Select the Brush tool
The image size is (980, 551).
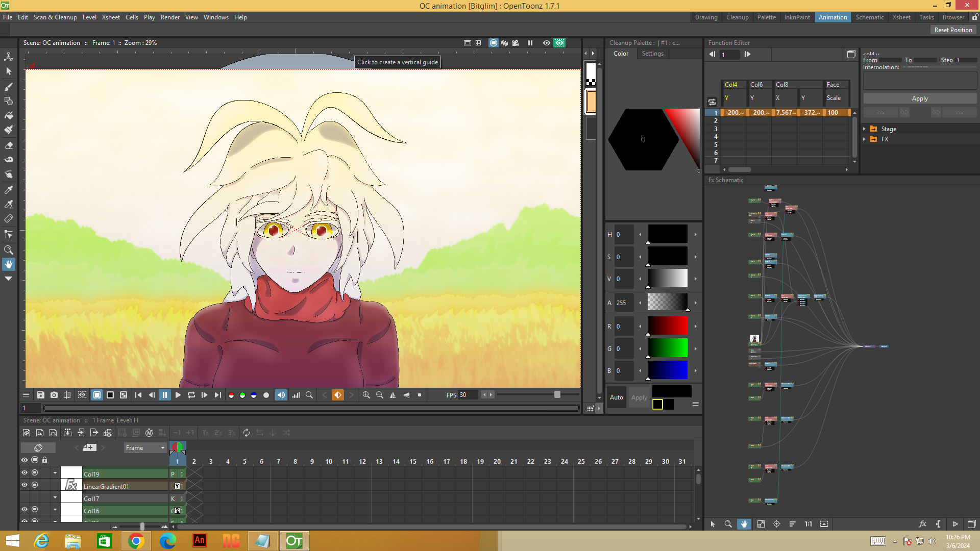(9, 86)
